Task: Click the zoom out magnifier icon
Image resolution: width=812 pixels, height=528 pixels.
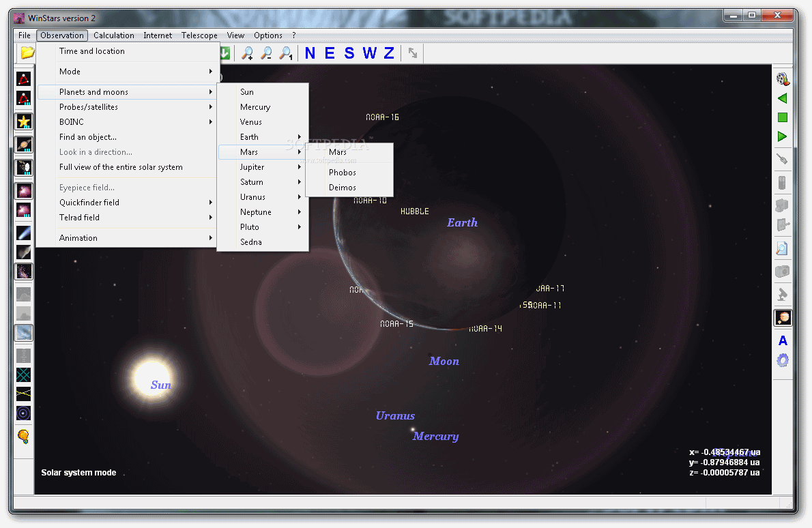Action: pyautogui.click(x=267, y=53)
